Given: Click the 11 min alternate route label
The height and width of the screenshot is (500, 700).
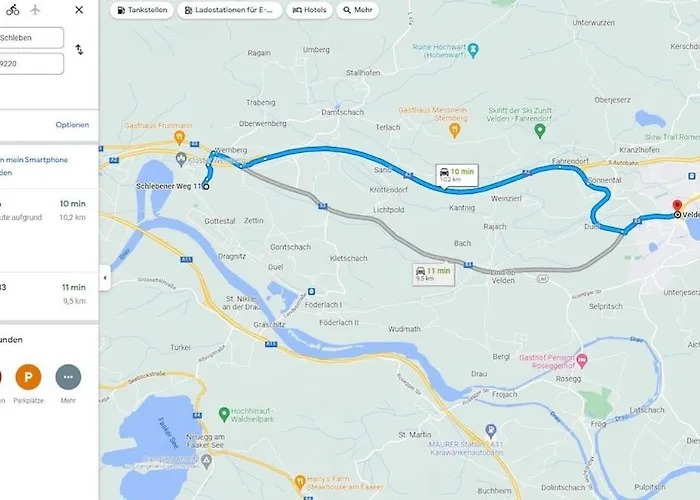Looking at the screenshot, I should (433, 274).
